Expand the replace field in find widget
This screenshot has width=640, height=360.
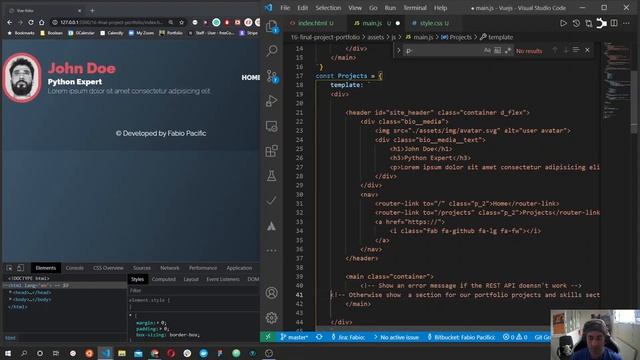click(x=398, y=51)
